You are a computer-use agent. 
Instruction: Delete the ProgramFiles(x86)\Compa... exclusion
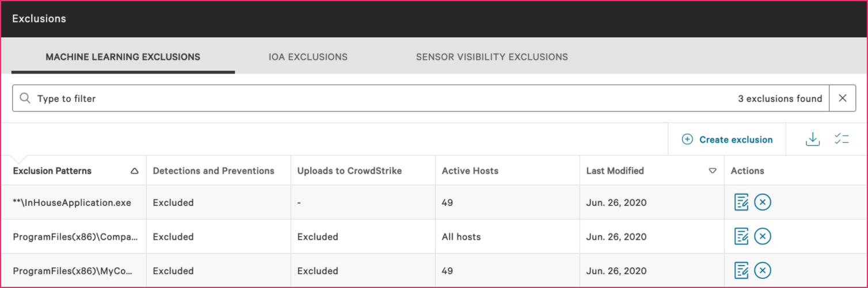[x=763, y=236]
